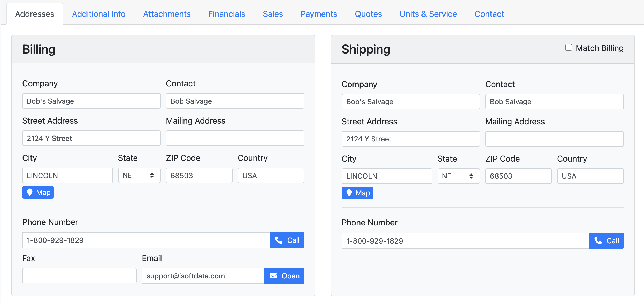Viewport: 644px width, 303px height.
Task: Focus the Billing Mailing Address field
Action: coord(235,138)
